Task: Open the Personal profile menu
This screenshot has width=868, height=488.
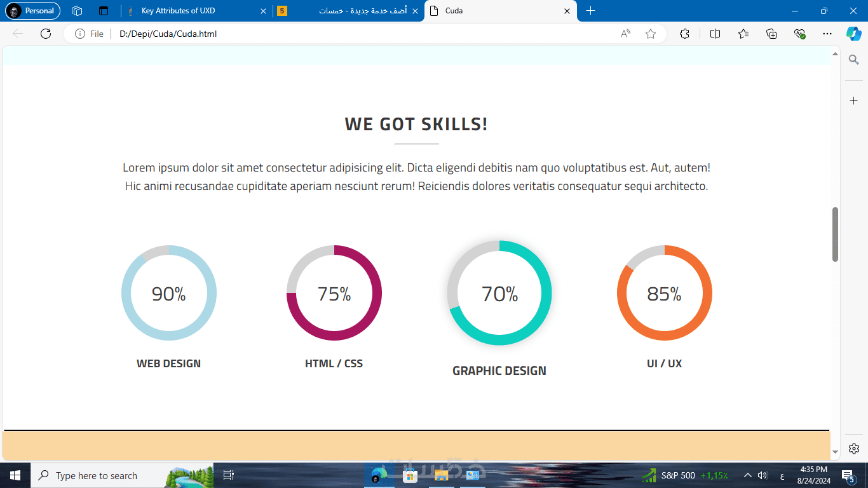Action: (32, 11)
